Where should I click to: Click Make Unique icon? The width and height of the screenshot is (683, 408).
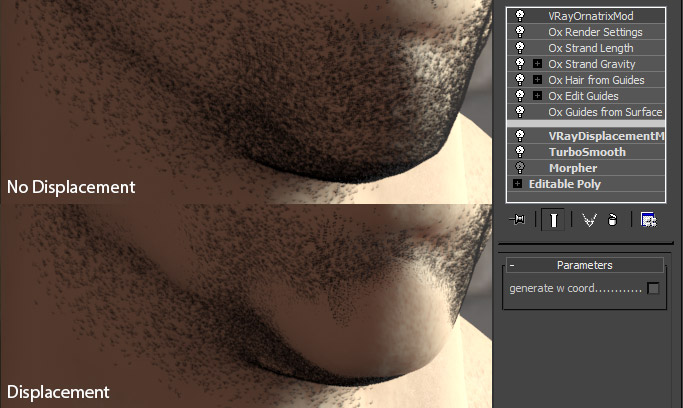[588, 220]
